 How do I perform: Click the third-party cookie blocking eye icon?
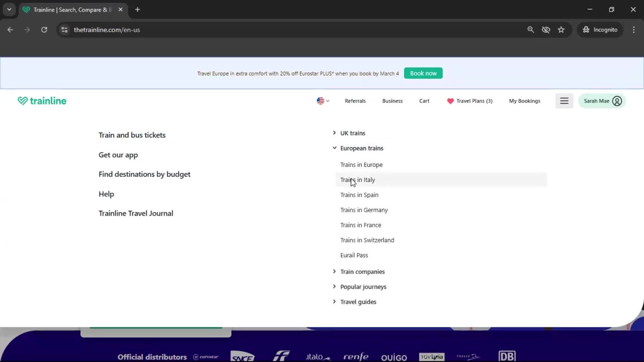coord(546,29)
